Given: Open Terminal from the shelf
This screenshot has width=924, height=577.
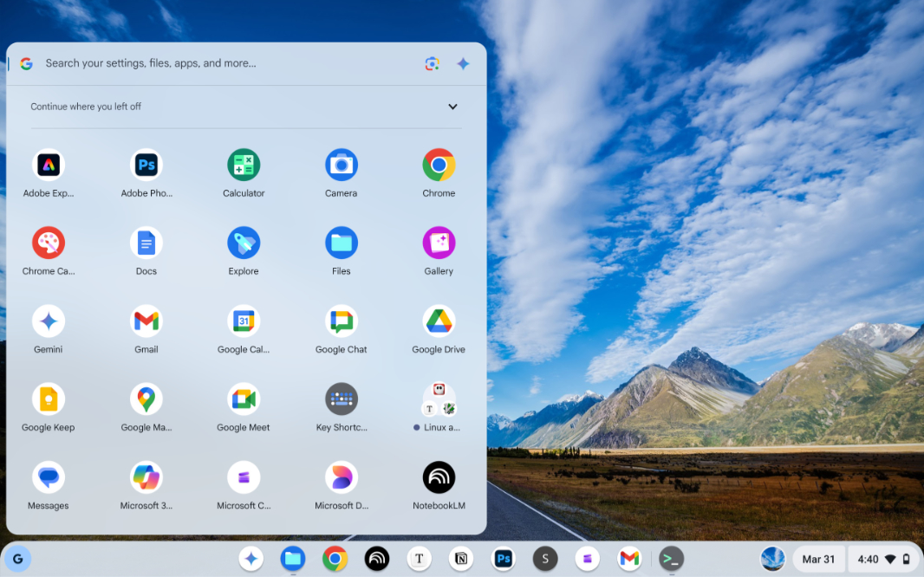Looking at the screenshot, I should pos(671,559).
